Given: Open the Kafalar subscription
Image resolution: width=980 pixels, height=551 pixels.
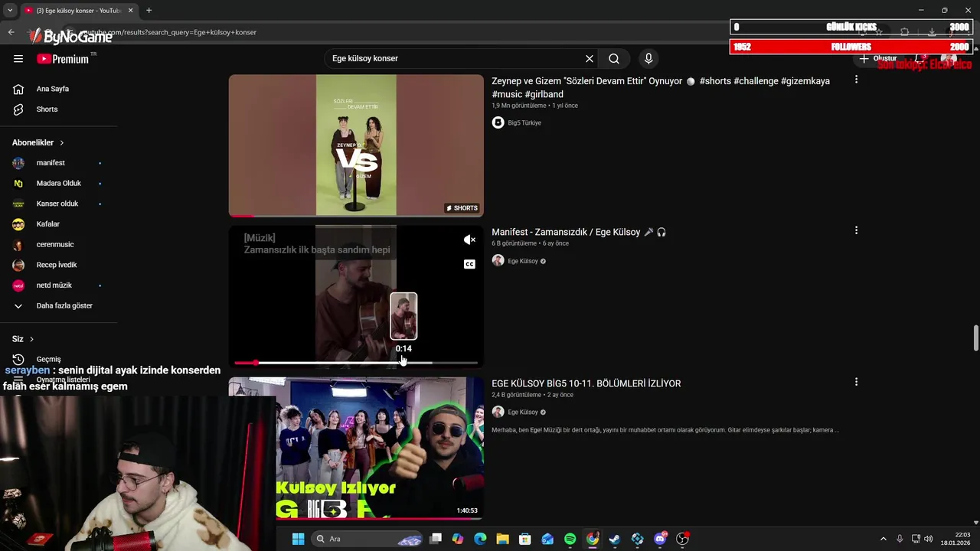Looking at the screenshot, I should tap(58, 224).
